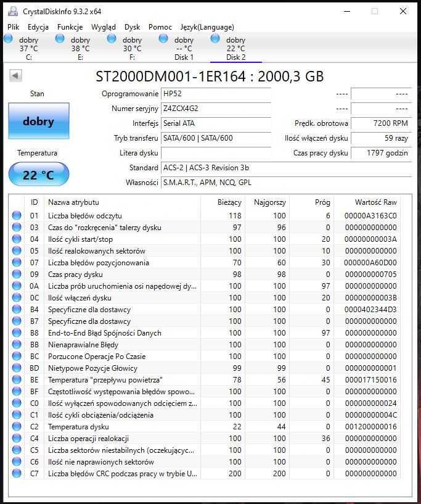Click the blue status orb for drive C:

[x=9, y=39]
